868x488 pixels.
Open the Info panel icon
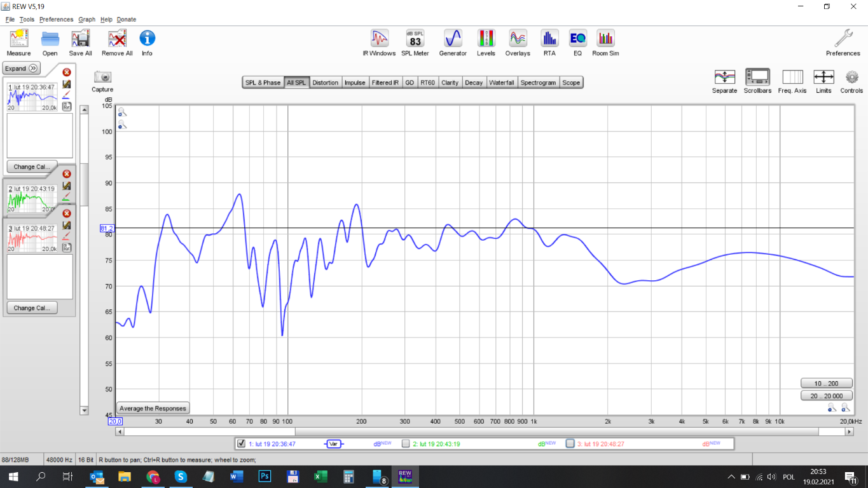[147, 38]
